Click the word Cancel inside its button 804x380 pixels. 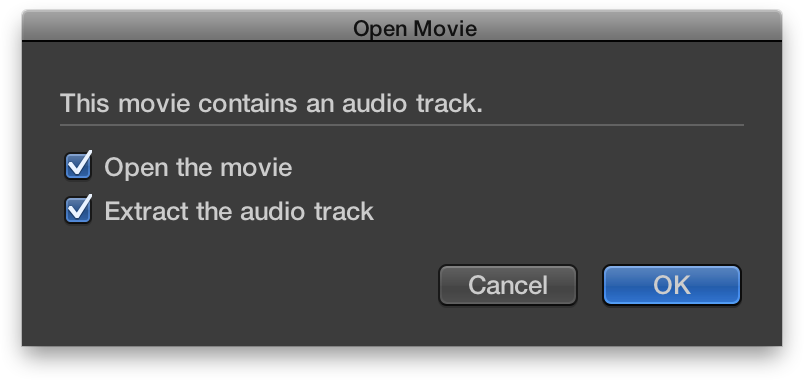pos(508,285)
